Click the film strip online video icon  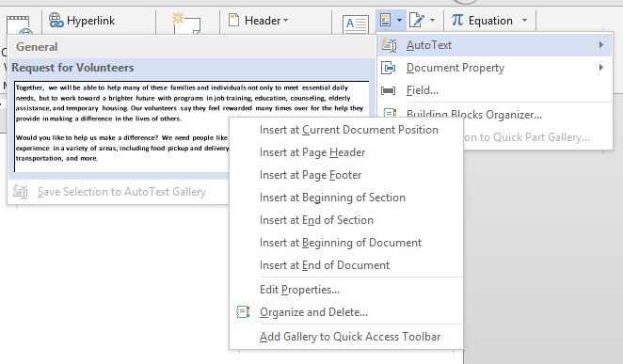pos(18,24)
